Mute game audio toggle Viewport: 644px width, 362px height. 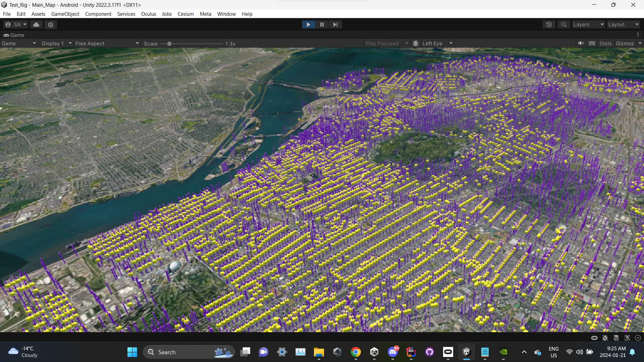tap(581, 44)
